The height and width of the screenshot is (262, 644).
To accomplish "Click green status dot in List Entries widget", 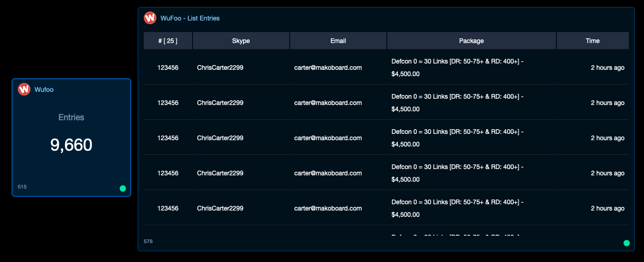I will tap(626, 243).
